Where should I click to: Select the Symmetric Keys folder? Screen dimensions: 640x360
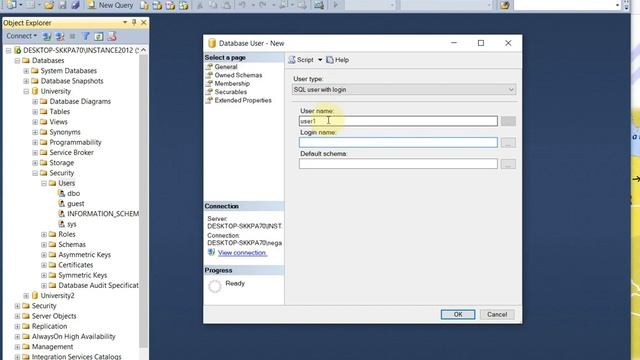[82, 275]
